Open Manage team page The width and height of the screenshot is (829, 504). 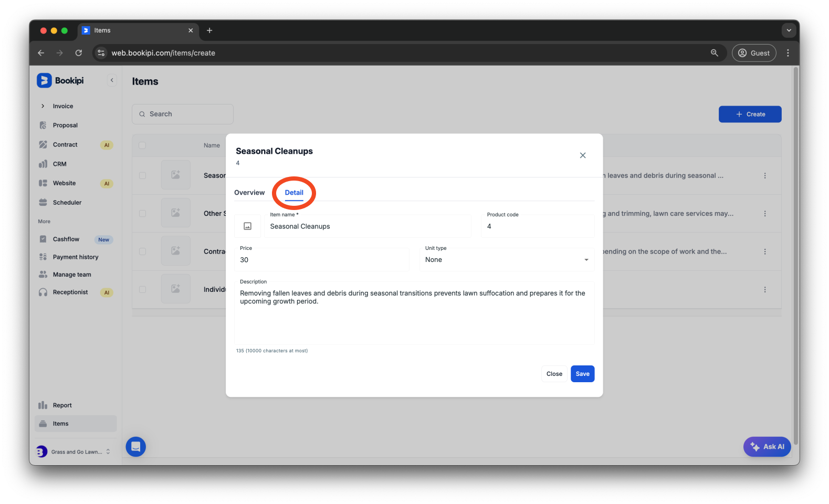pos(72,275)
